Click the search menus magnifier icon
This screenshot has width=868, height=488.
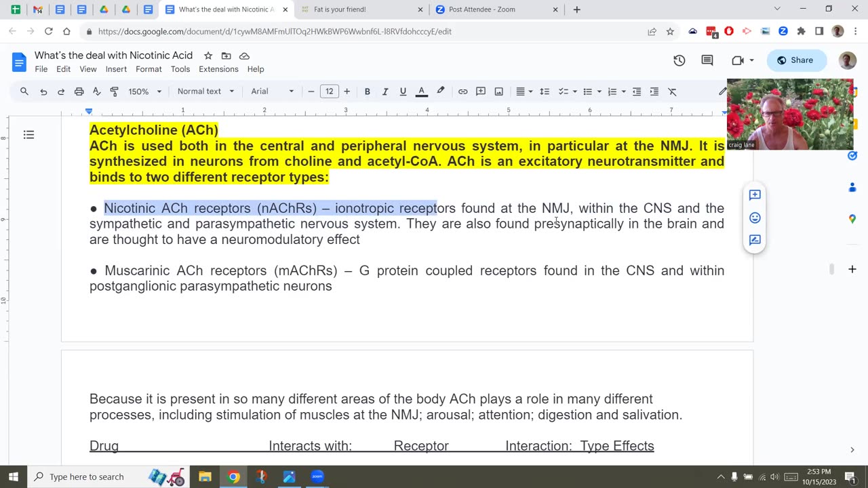(24, 91)
